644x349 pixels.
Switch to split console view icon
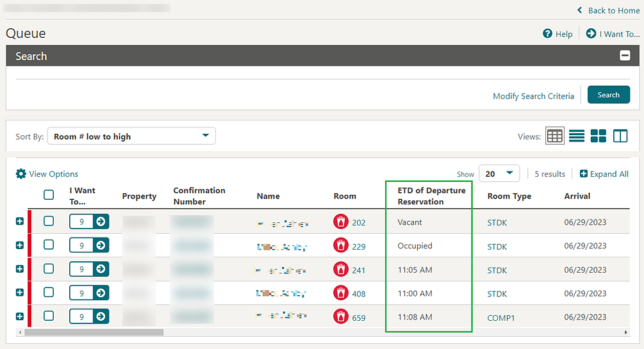click(x=620, y=136)
